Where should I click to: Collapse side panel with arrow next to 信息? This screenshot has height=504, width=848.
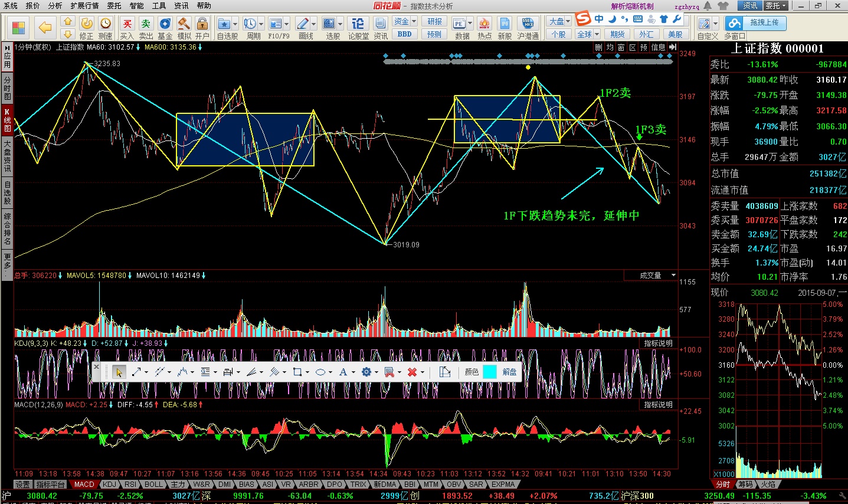click(x=672, y=47)
